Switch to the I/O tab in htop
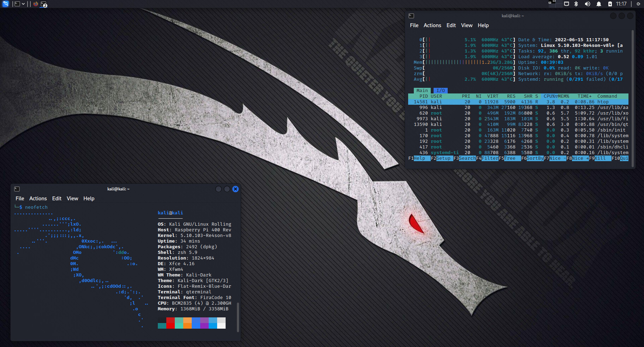Image resolution: width=644 pixels, height=347 pixels. (x=441, y=91)
